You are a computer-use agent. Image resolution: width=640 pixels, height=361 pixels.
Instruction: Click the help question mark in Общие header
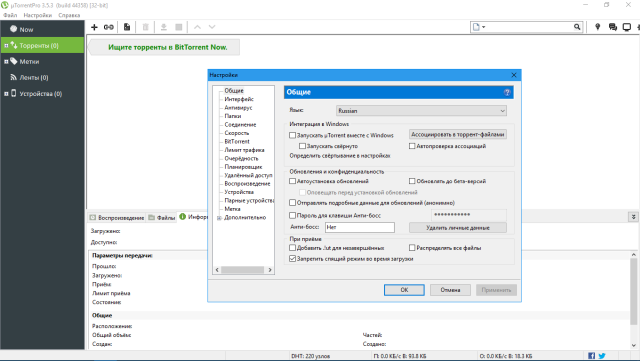(507, 92)
